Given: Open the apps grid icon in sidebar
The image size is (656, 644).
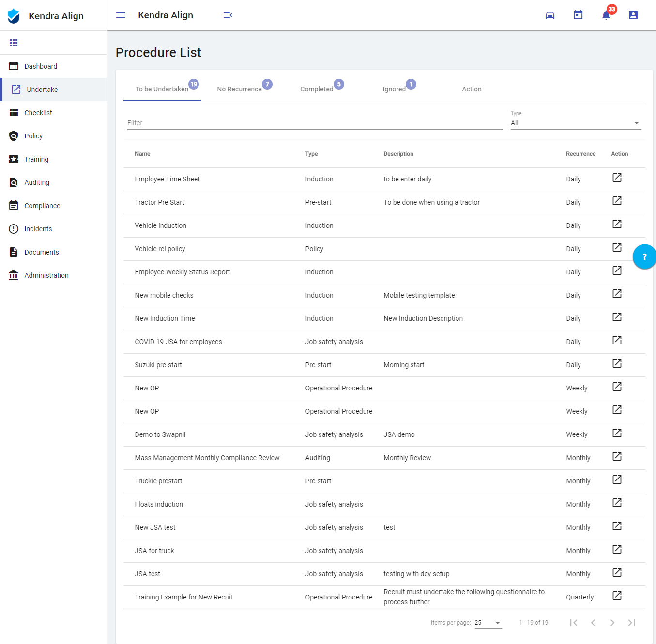Looking at the screenshot, I should pos(14,43).
